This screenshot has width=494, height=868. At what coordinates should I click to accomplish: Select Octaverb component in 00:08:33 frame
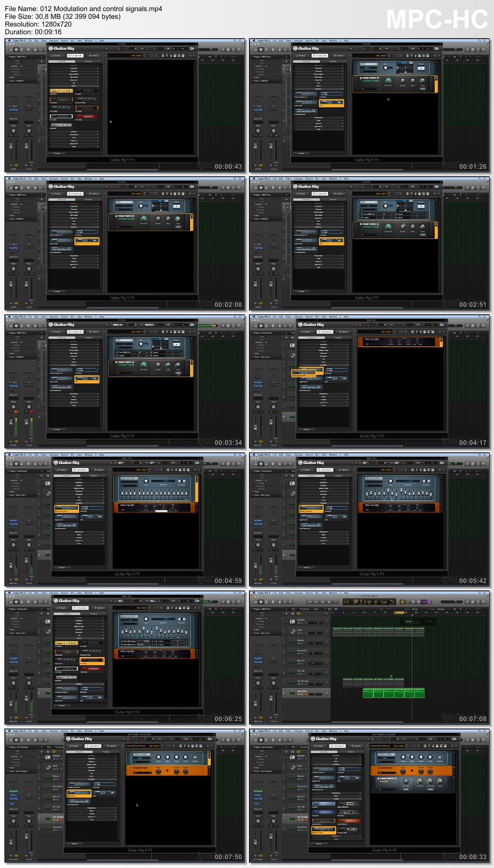324,813
